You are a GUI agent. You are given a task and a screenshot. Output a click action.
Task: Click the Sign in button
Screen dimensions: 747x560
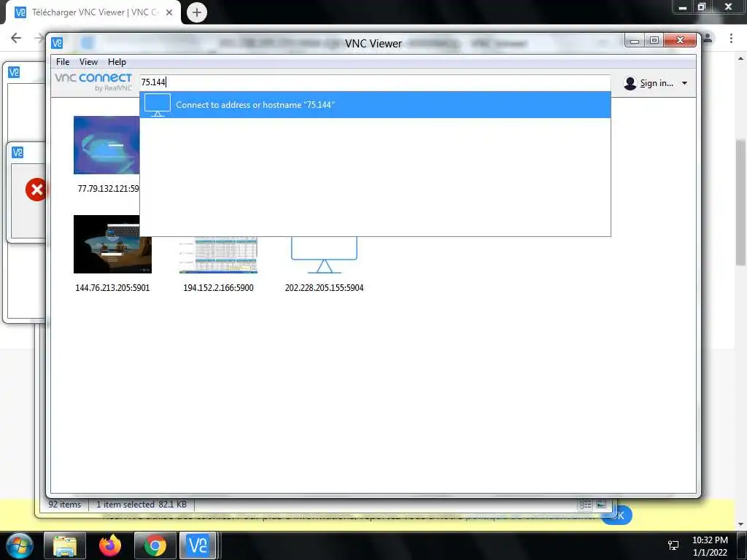[x=656, y=83]
